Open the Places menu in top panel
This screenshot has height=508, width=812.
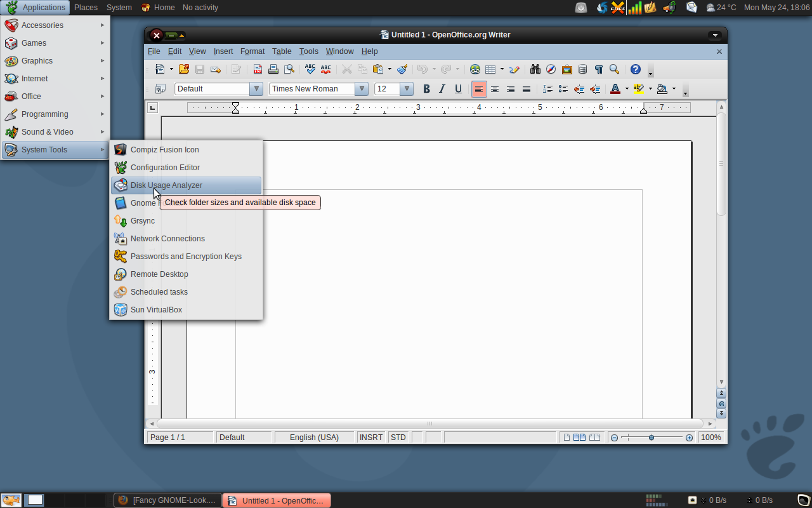(86, 8)
